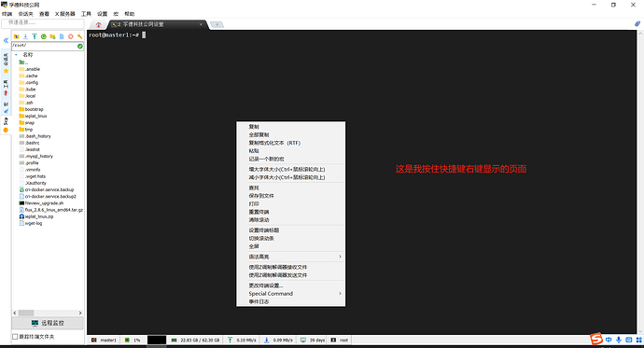Open the 宏 menu
Image resolution: width=644 pixels, height=348 pixels.
pyautogui.click(x=116, y=14)
